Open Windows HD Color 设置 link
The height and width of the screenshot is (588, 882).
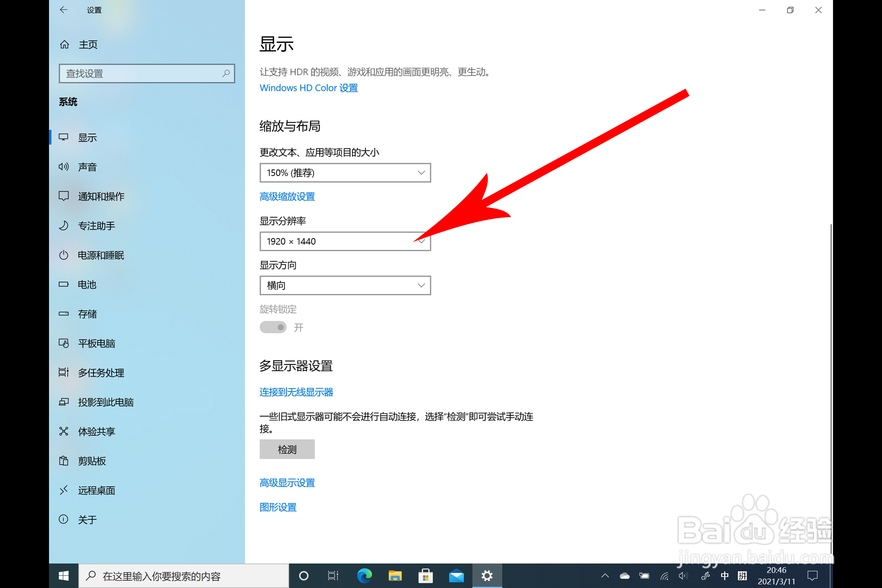coord(309,88)
